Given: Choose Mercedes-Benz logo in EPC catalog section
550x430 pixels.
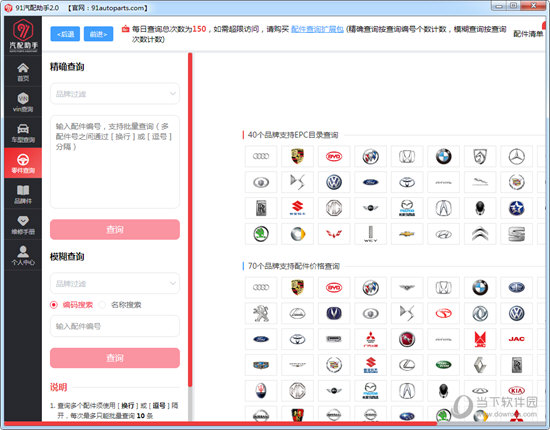Looking at the screenshot, I should (517, 156).
